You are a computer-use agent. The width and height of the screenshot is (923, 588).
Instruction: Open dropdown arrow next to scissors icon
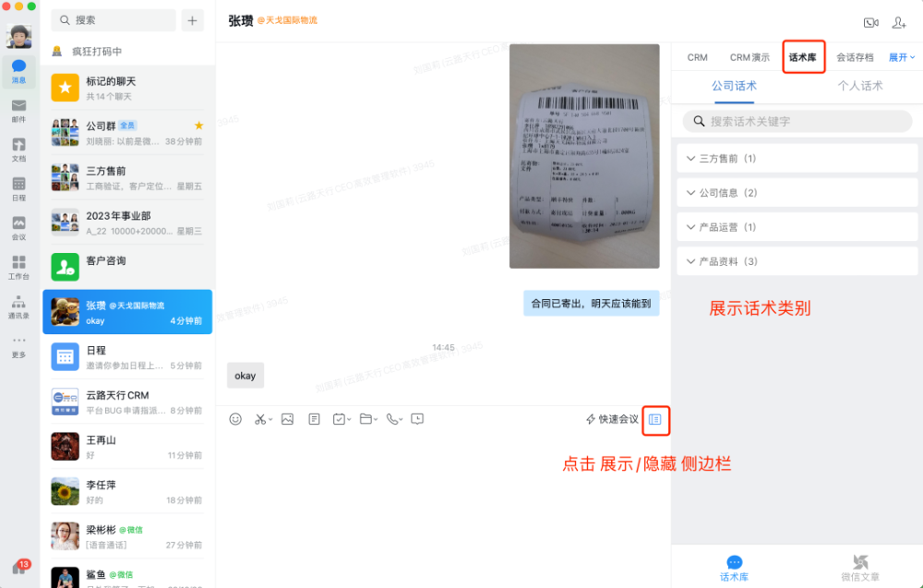click(270, 420)
